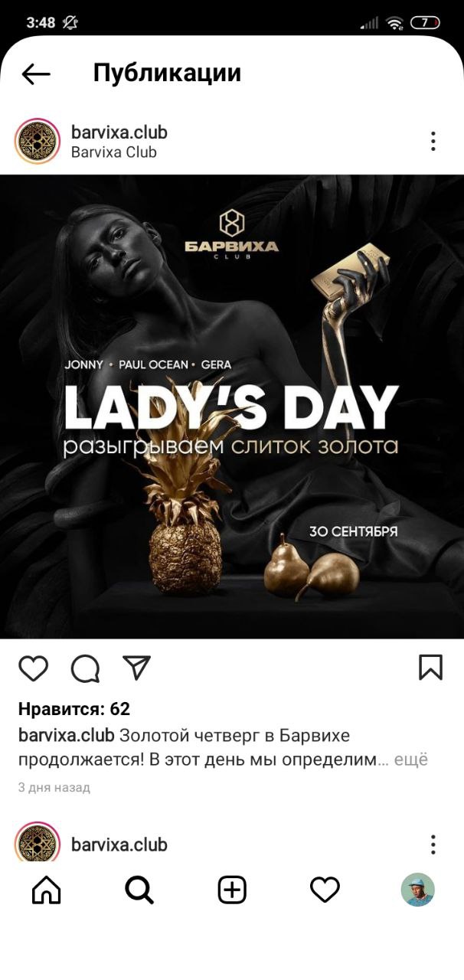
Task: Open the three-dot menu of second post
Action: point(433,844)
